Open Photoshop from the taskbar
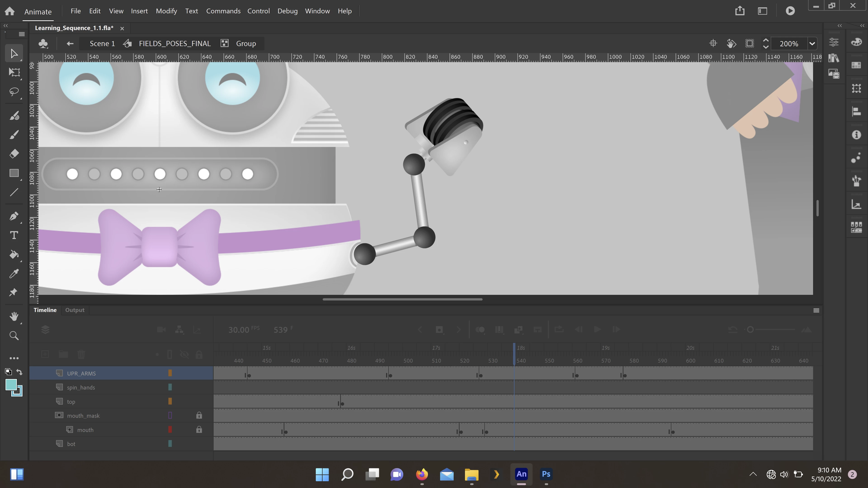 pos(546,474)
